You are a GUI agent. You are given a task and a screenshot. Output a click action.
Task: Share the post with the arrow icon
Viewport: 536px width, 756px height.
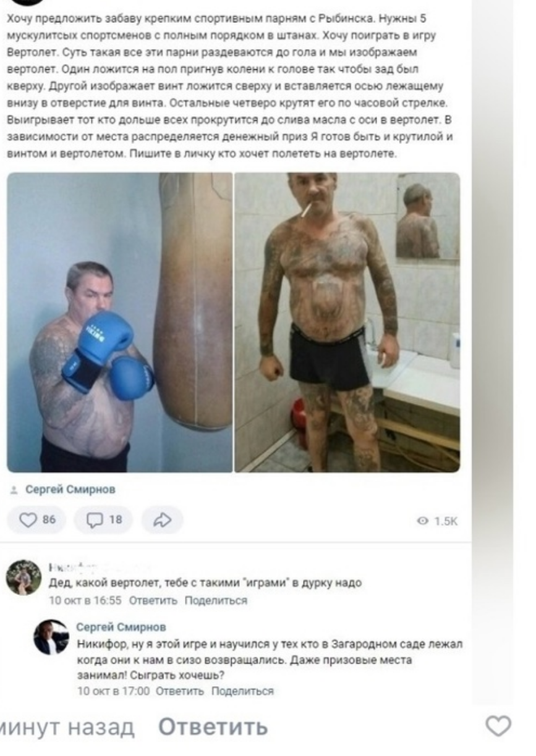click(x=162, y=520)
